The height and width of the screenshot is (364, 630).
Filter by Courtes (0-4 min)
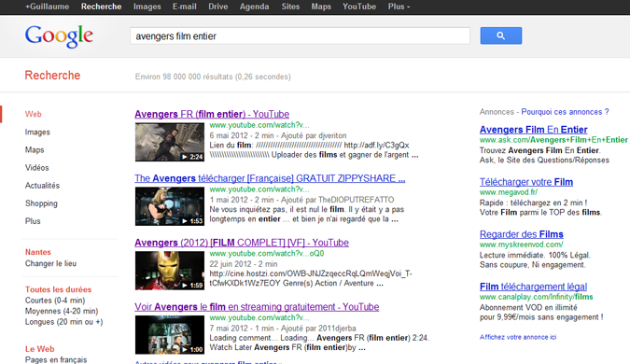[x=55, y=301]
